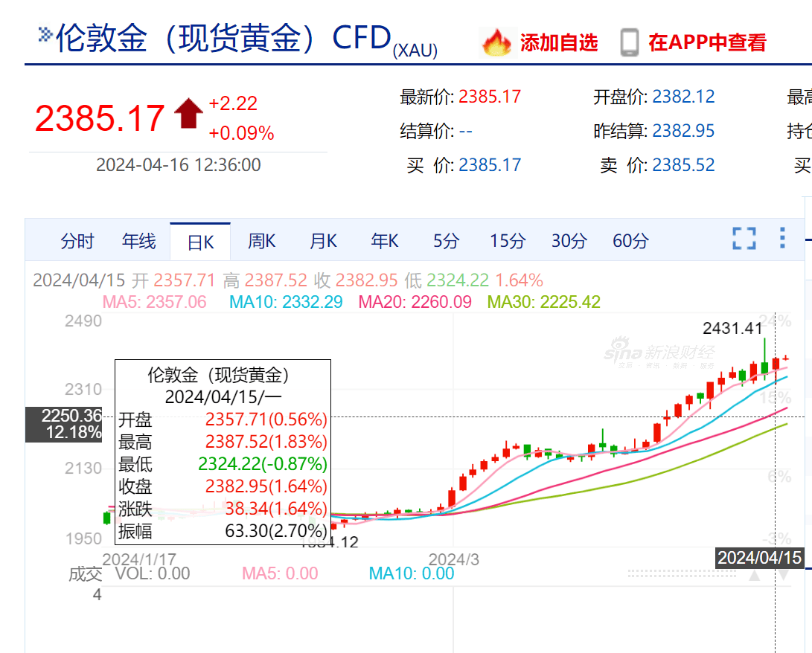Enter fullscreen chart view icon
812x653 pixels.
click(x=744, y=239)
